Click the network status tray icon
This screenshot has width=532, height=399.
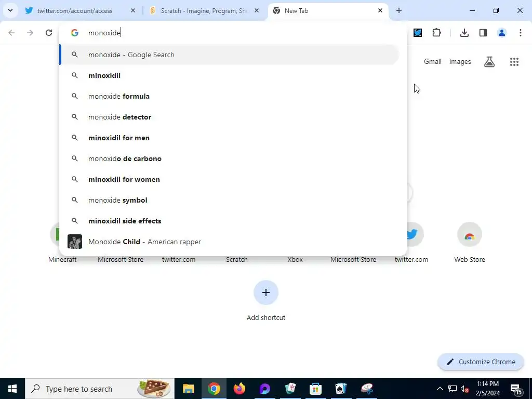(453, 389)
